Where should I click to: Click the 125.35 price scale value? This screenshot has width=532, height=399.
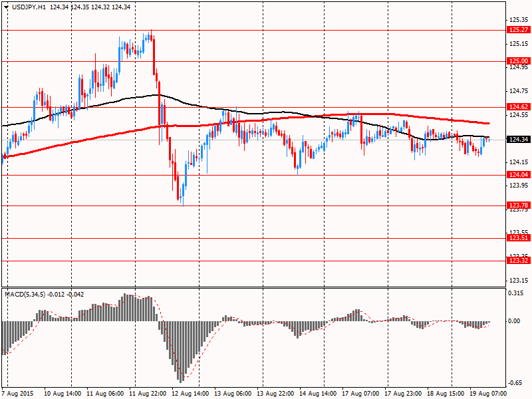point(519,20)
